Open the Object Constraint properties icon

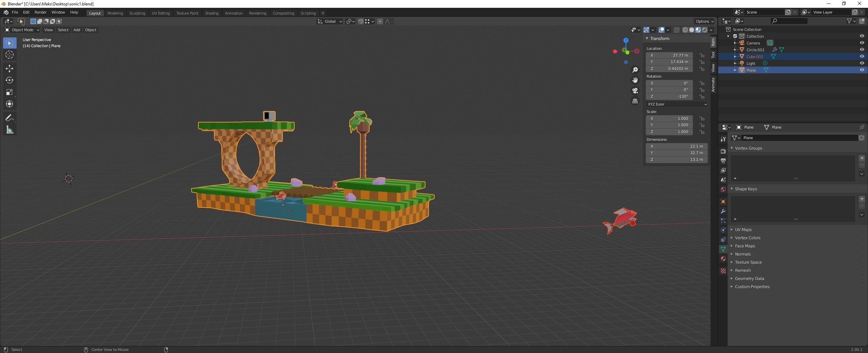pyautogui.click(x=723, y=240)
